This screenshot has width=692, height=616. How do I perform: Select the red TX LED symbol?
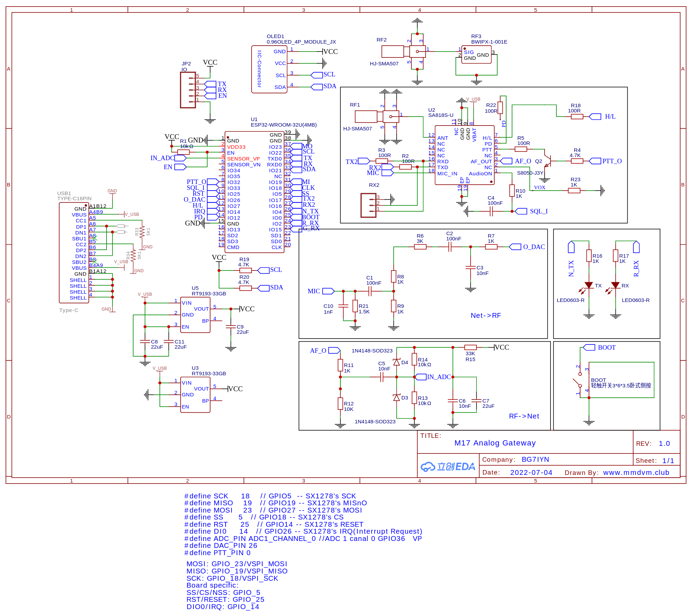click(x=589, y=285)
